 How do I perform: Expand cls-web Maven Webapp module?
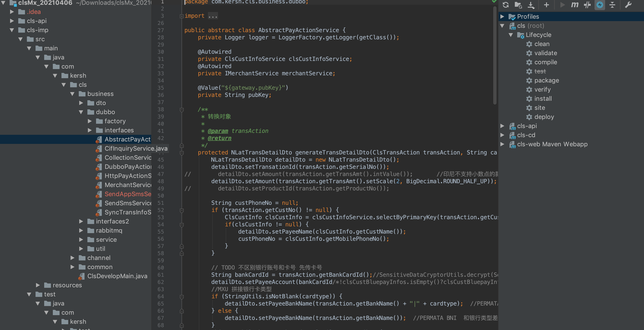tap(502, 144)
